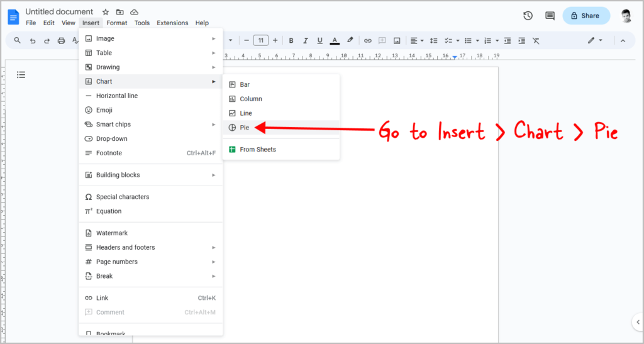Collapse the toolbar with the up chevron
The image size is (644, 344).
click(x=623, y=41)
